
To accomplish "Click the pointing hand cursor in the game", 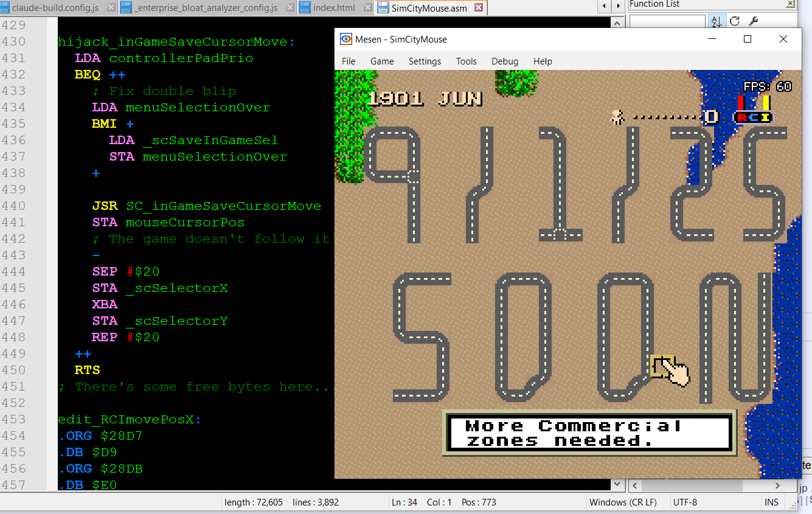I will coord(676,372).
